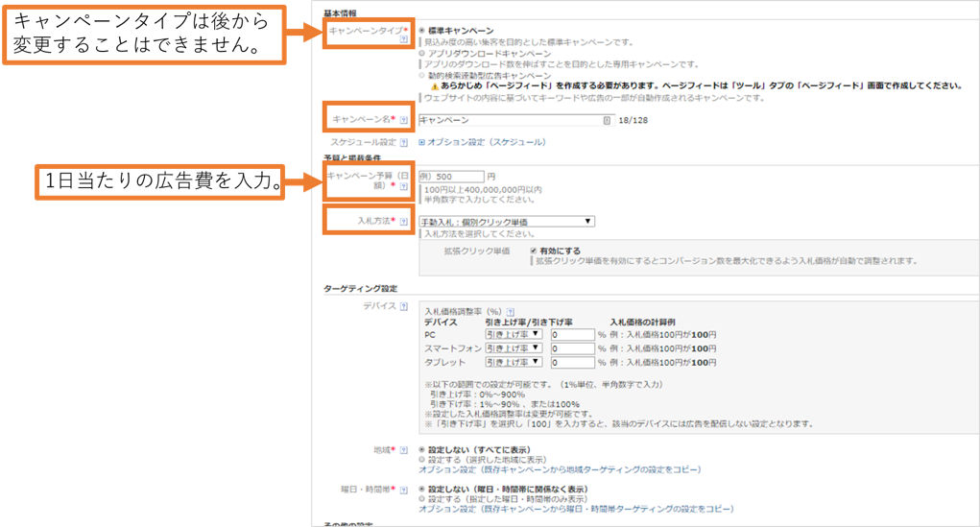Open スマートフォン 引き上げ率 dropdown
This screenshot has height=527, width=980.
514,348
